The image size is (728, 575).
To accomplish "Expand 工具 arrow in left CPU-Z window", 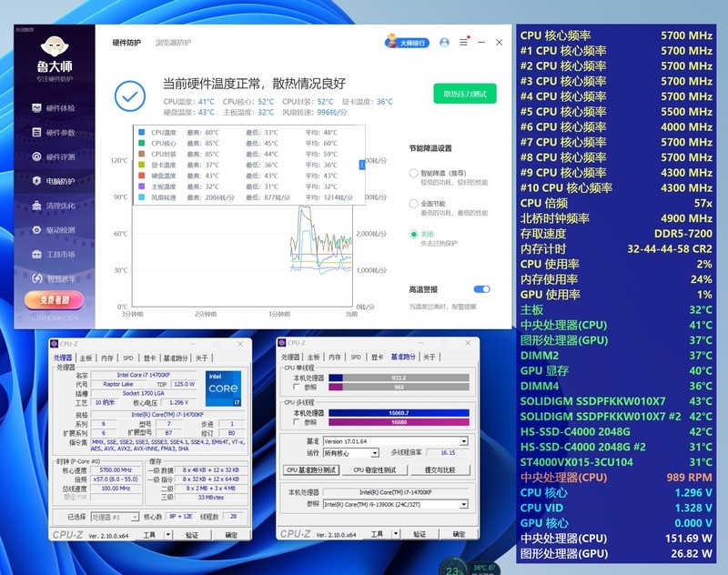I will [168, 535].
